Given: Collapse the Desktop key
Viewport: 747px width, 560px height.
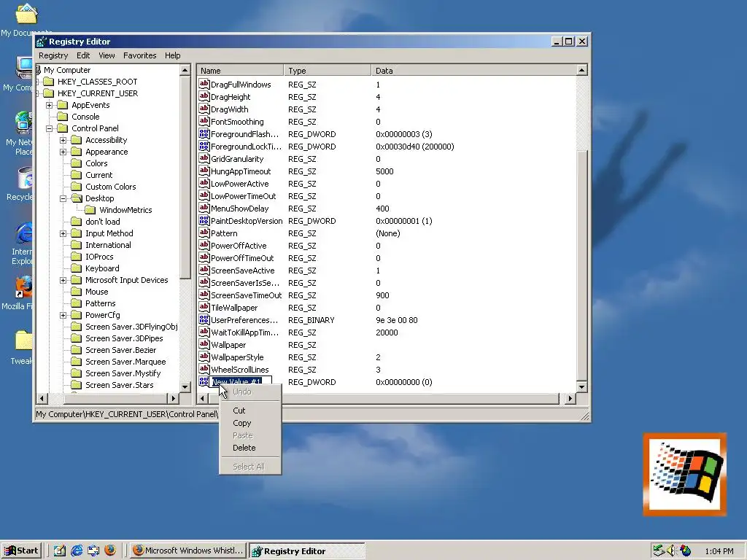Looking at the screenshot, I should click(x=63, y=198).
